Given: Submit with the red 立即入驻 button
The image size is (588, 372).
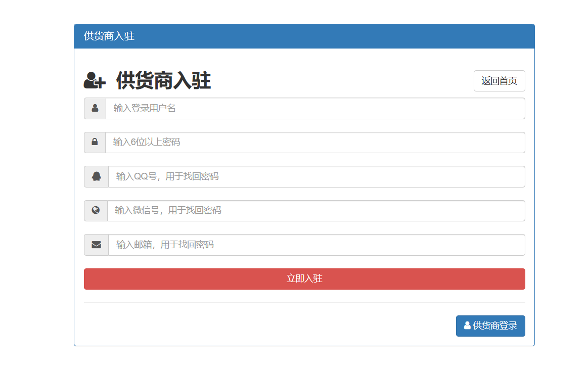Looking at the screenshot, I should point(304,279).
